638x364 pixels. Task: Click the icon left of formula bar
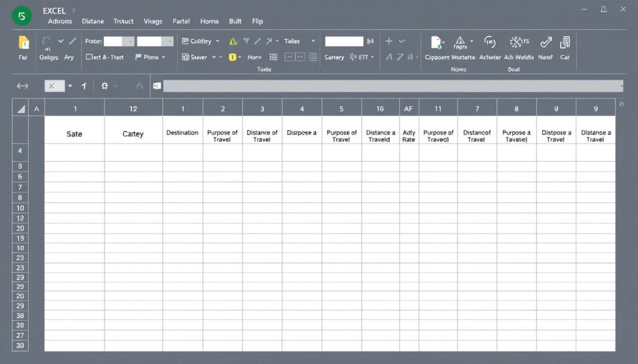coord(156,86)
